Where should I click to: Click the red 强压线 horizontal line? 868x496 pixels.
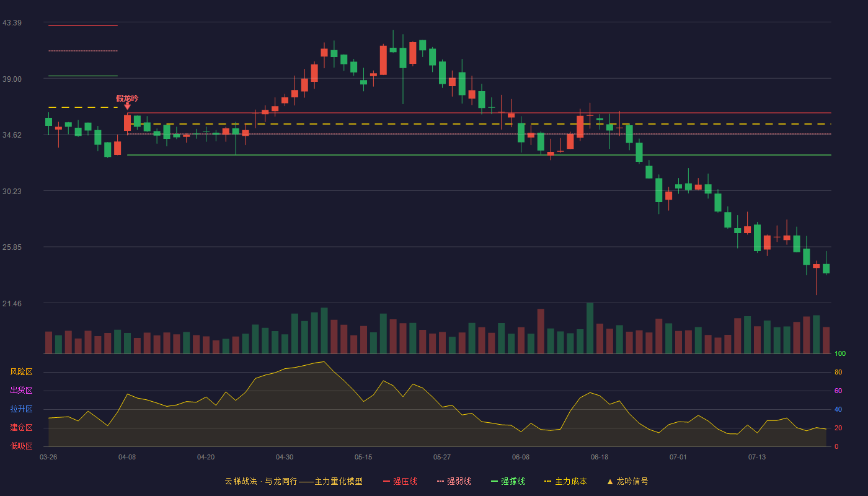click(479, 113)
